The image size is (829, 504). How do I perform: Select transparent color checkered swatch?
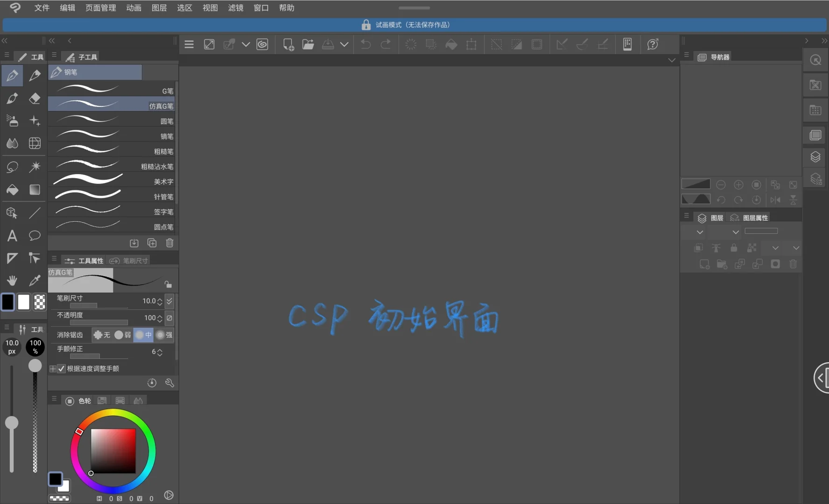point(40,302)
